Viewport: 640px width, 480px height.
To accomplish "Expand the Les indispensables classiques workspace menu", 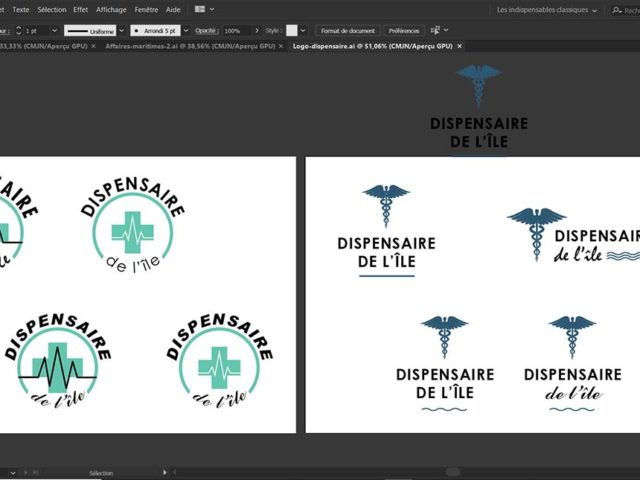I will pyautogui.click(x=547, y=10).
